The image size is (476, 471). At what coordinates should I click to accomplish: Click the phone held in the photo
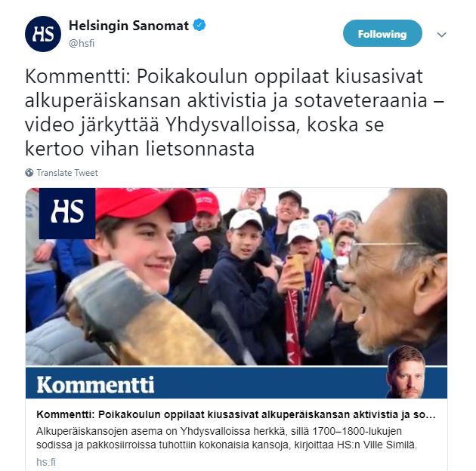295,271
